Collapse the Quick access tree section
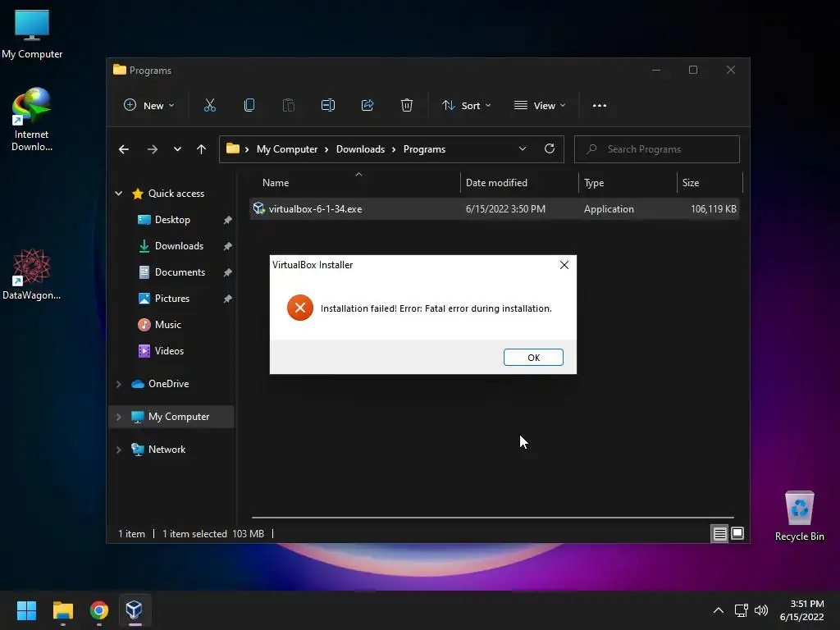840x630 pixels. click(118, 194)
